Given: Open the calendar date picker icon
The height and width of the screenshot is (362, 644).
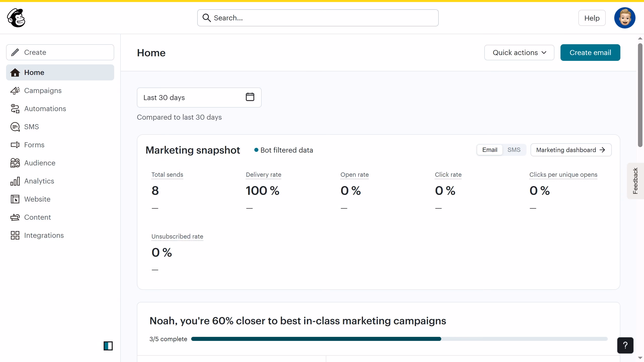Looking at the screenshot, I should coord(250,97).
